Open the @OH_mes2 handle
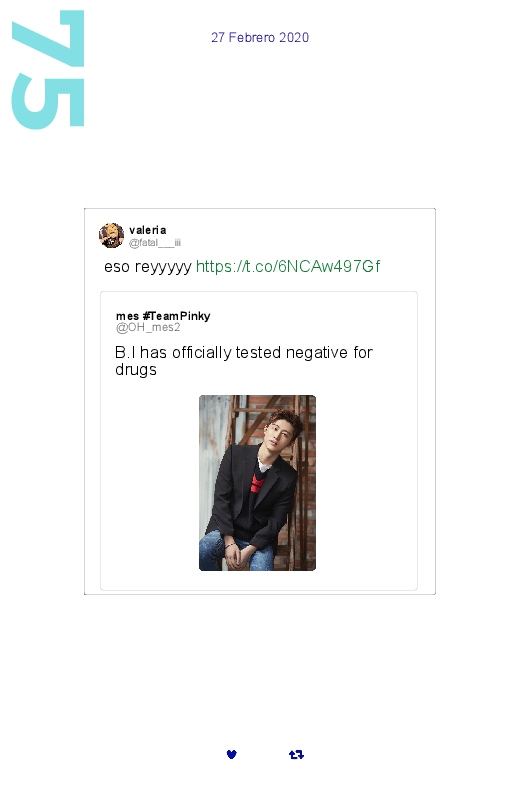The image size is (520, 803). [x=148, y=327]
